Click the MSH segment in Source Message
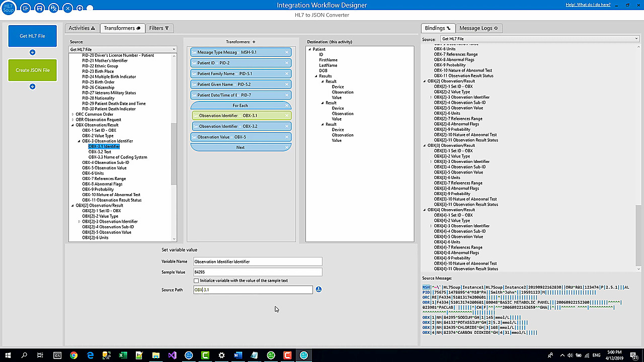 [426, 287]
